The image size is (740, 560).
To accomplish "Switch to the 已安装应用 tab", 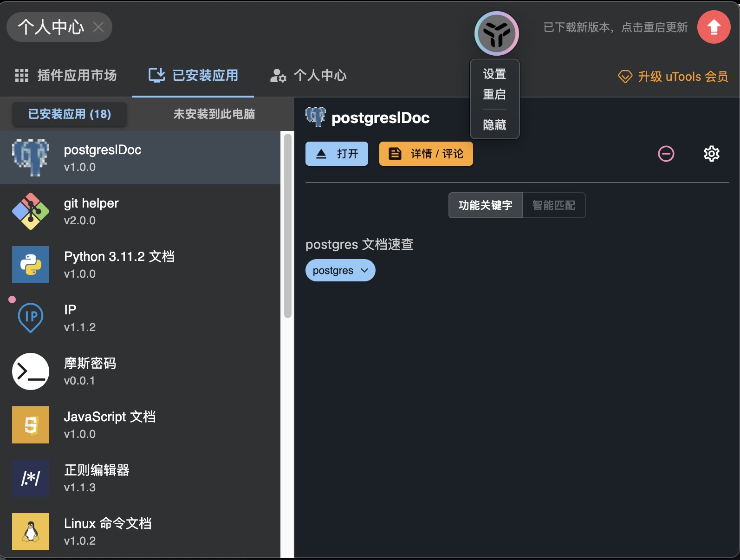I will coord(193,75).
